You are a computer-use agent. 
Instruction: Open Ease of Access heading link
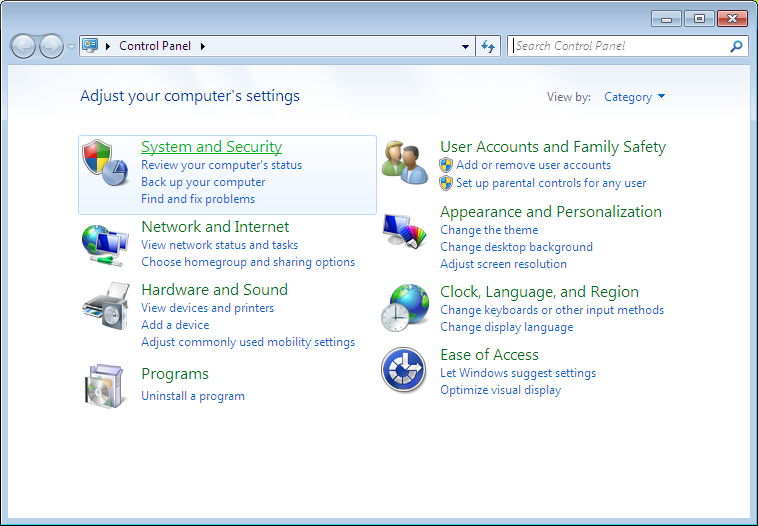489,355
